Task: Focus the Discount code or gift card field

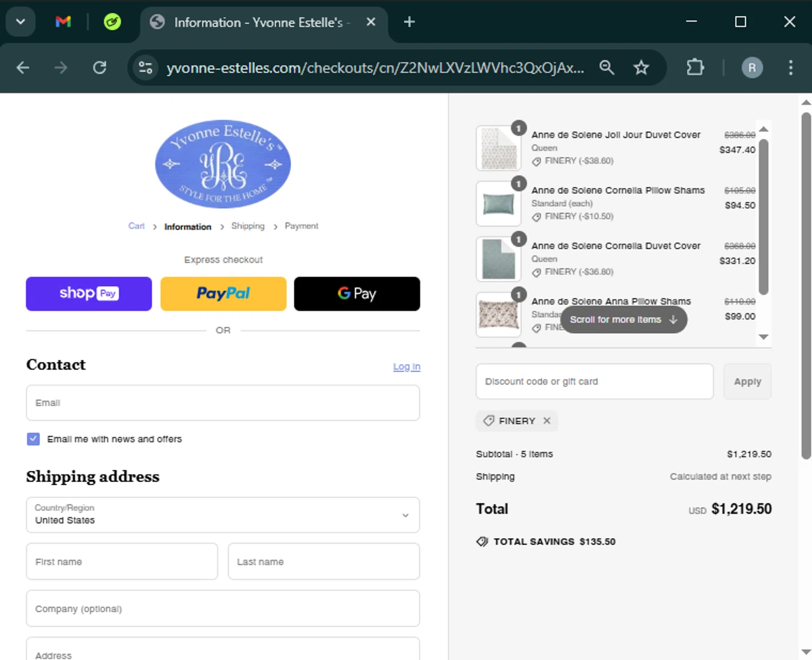Action: pyautogui.click(x=594, y=381)
